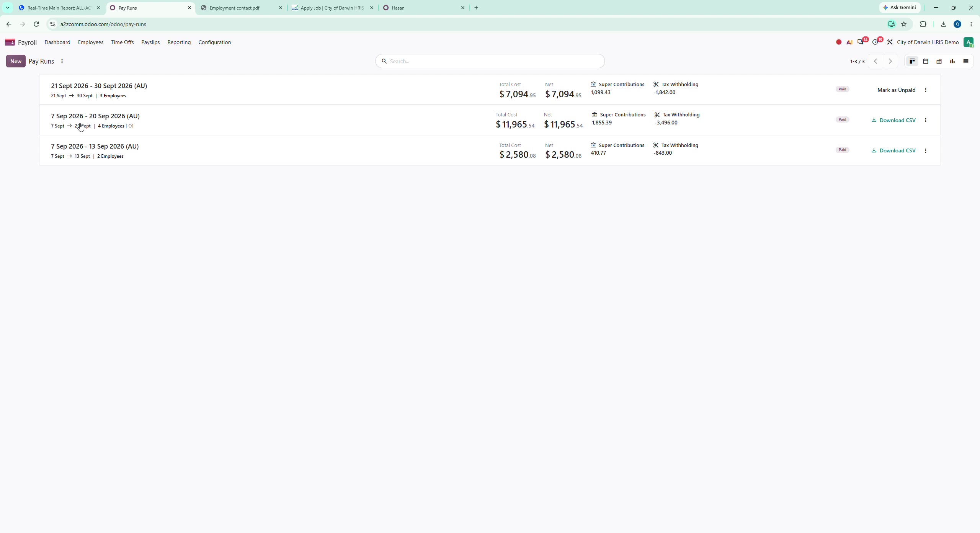980x533 pixels.
Task: Open Pay Runs actions kebab menu
Action: [62, 61]
